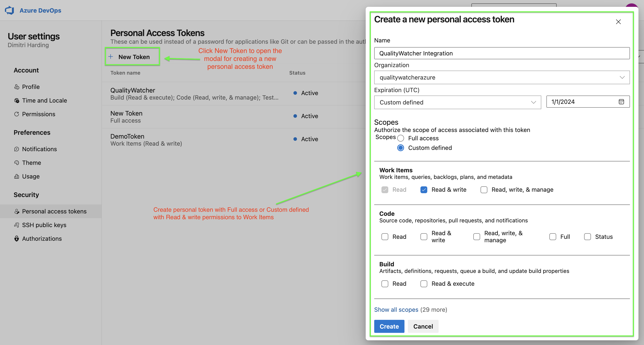Select the New Token Full access row
644x345 pixels.
click(234, 117)
